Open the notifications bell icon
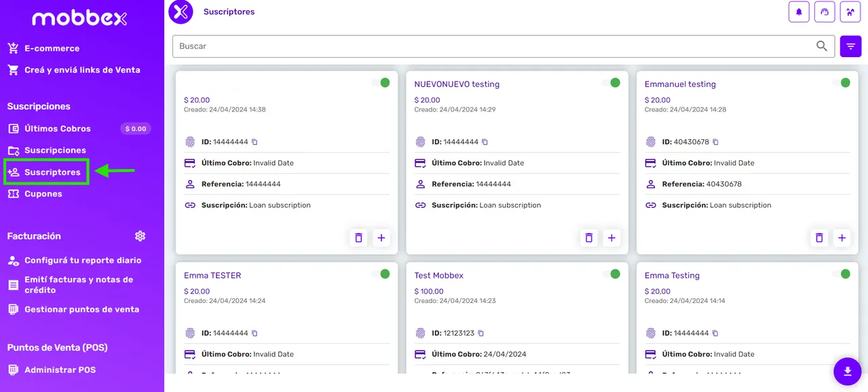Viewport: 868px width, 392px height. pyautogui.click(x=799, y=12)
